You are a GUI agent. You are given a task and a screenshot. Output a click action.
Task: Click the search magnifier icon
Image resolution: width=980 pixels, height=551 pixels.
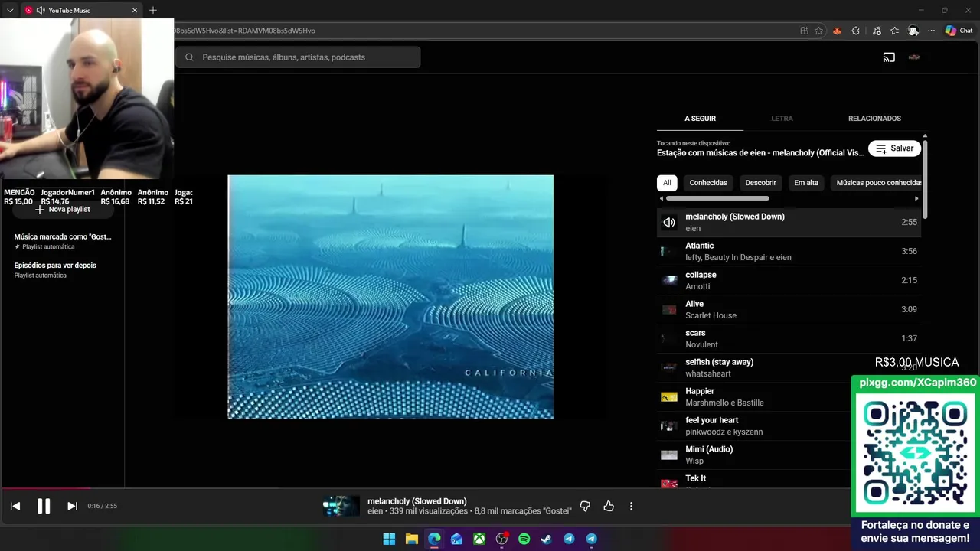point(189,57)
